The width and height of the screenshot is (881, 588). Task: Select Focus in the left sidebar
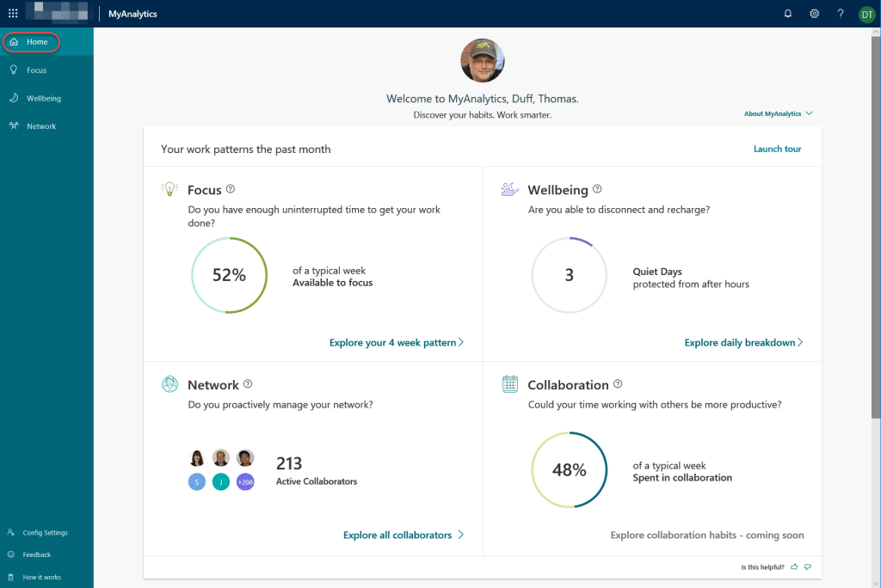point(36,70)
